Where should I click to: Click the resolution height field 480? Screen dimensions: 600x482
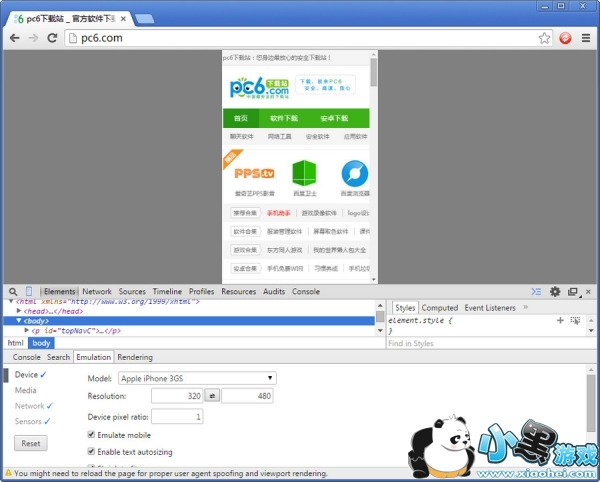tap(247, 396)
